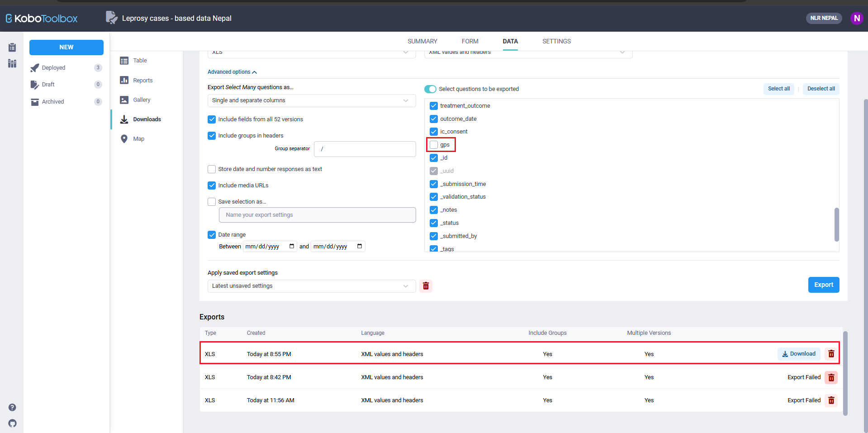Click the trash icon beside saved export settings
The width and height of the screenshot is (868, 433).
pyautogui.click(x=426, y=286)
